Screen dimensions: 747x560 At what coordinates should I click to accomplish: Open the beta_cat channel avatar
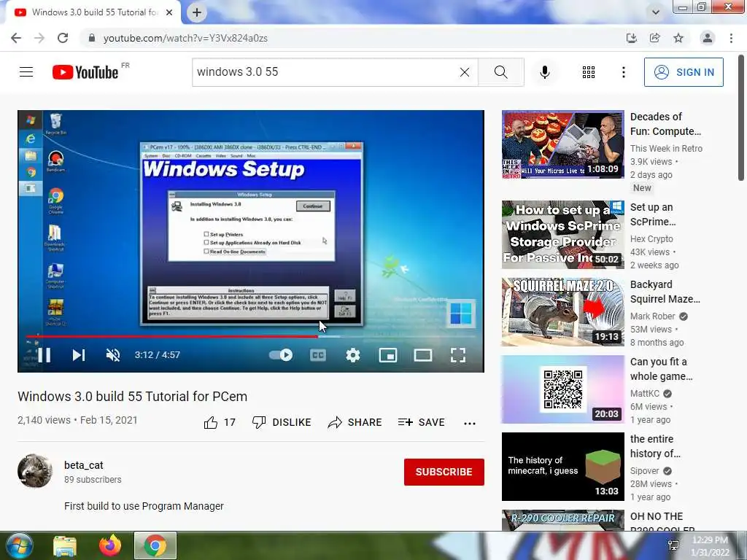click(x=35, y=471)
